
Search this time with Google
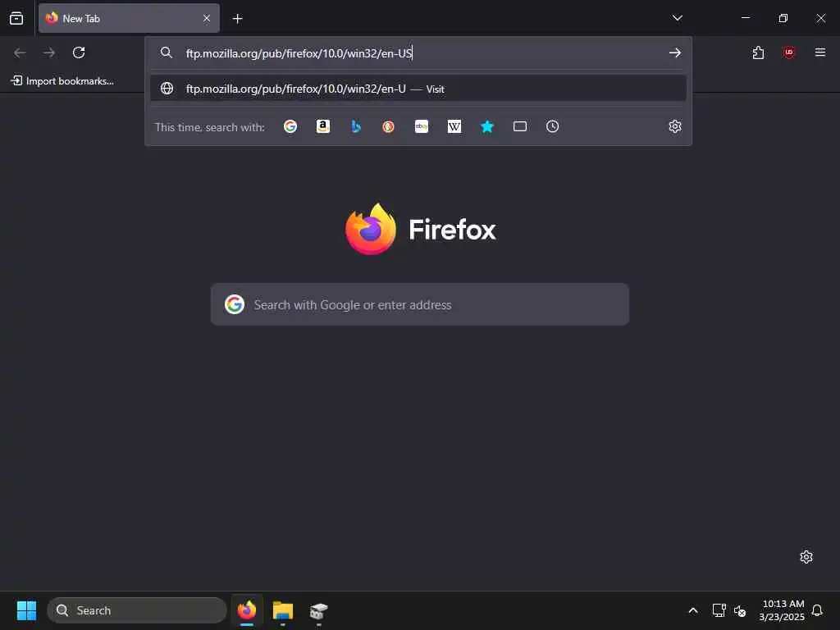pos(290,126)
